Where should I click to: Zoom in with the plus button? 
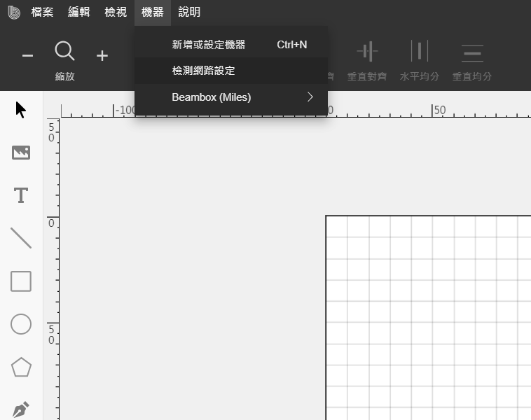pos(102,55)
